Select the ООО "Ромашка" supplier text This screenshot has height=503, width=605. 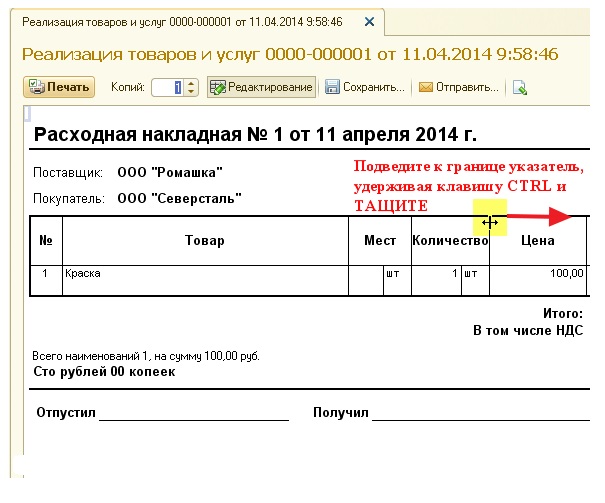pos(170,172)
